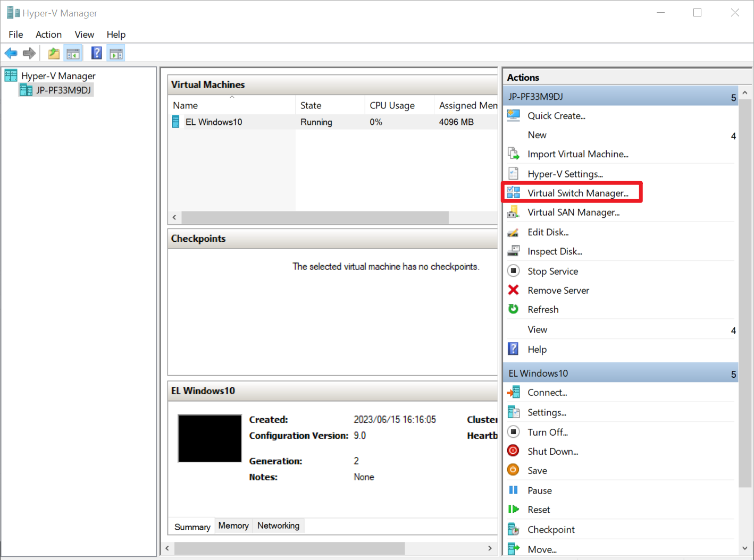Click Quick Create... action
This screenshot has height=560, width=754.
pos(556,115)
